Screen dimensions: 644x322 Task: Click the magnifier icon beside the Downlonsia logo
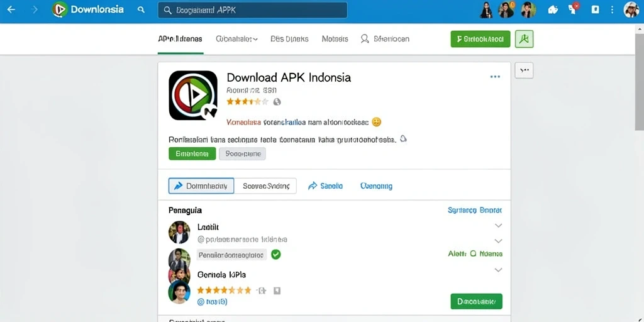141,9
